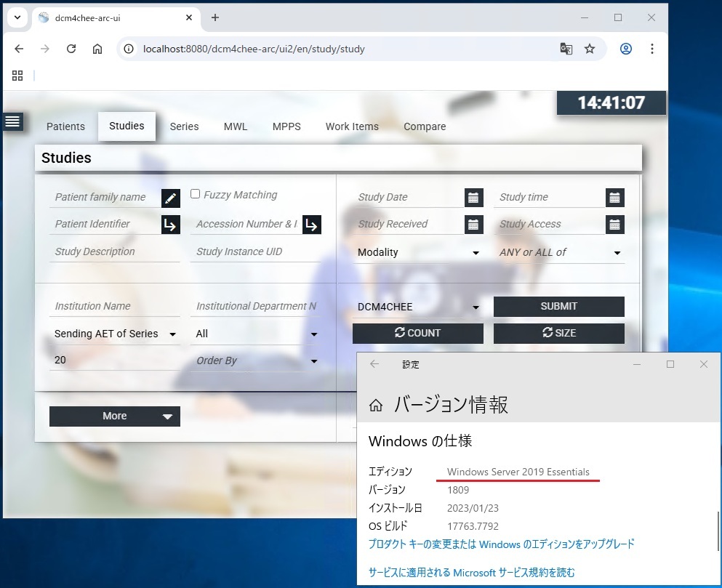Open the hamburger side menu
The width and height of the screenshot is (722, 588).
[x=12, y=121]
